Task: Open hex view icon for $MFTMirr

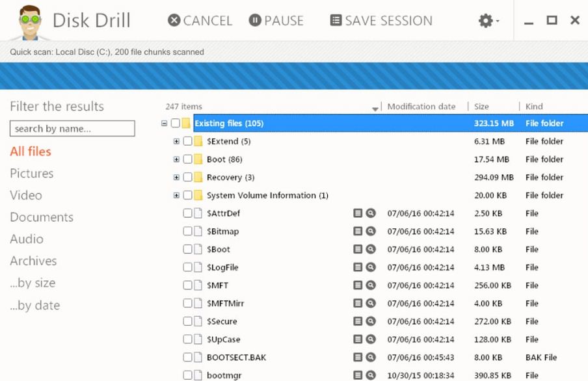Action: coord(358,304)
